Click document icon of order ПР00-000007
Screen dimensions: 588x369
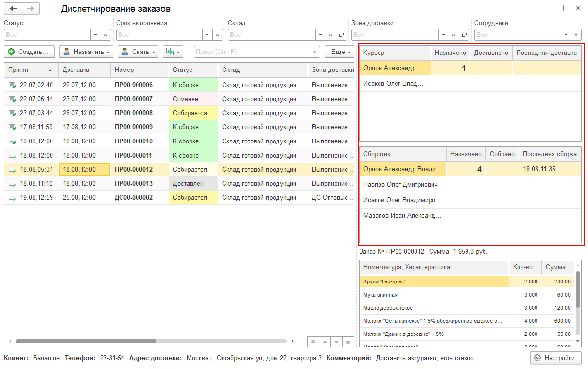(12, 99)
